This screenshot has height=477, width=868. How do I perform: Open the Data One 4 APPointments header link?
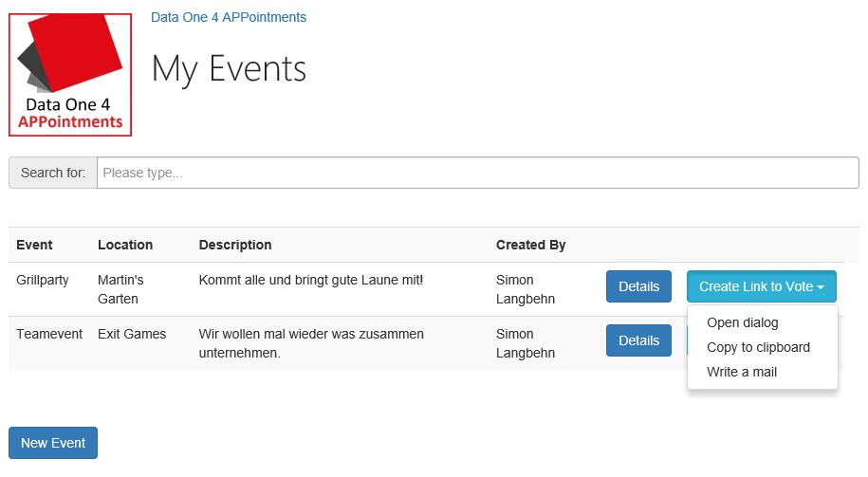tap(228, 17)
